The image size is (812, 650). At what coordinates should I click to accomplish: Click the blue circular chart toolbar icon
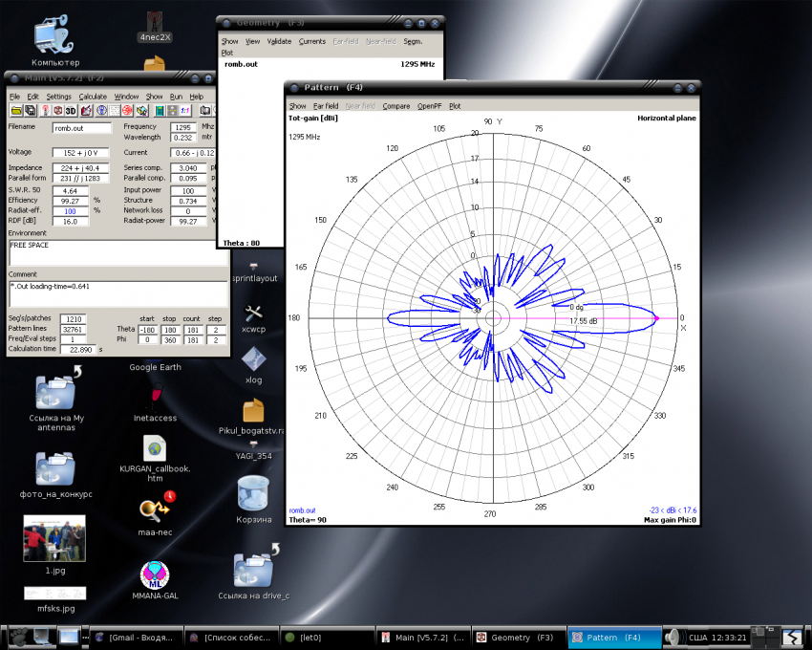pos(101,111)
